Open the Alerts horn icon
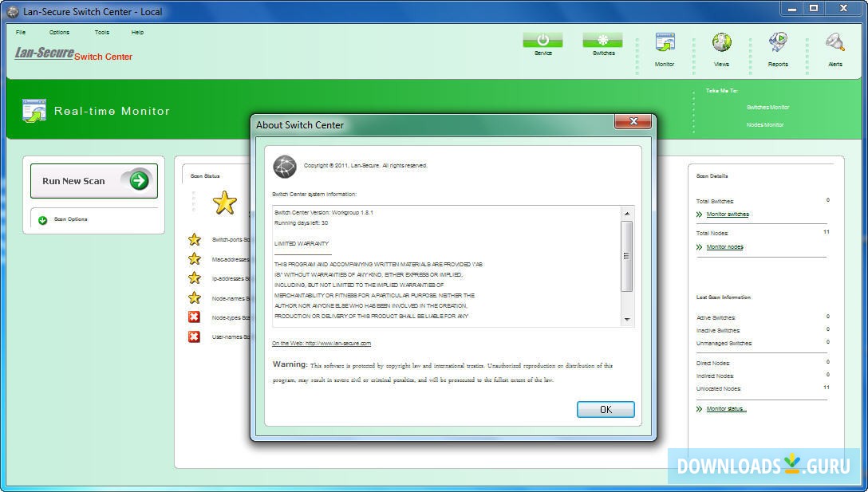The height and width of the screenshot is (492, 868). coord(834,42)
